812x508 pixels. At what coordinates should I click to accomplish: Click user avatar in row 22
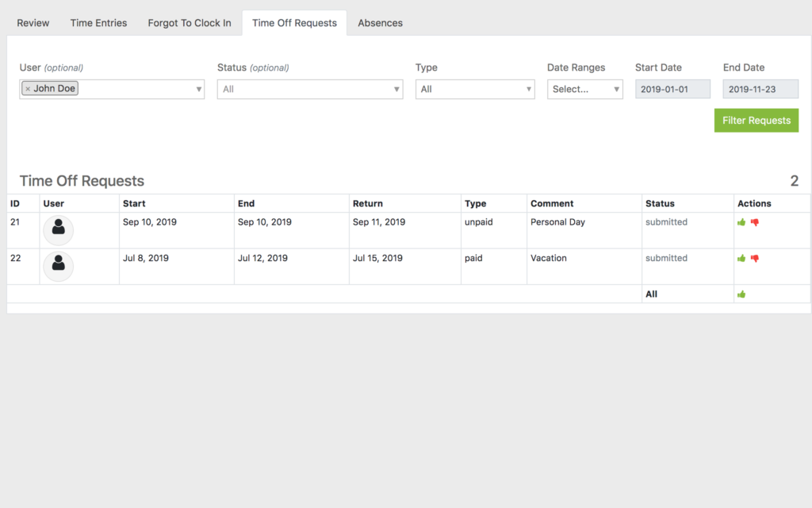pyautogui.click(x=58, y=265)
